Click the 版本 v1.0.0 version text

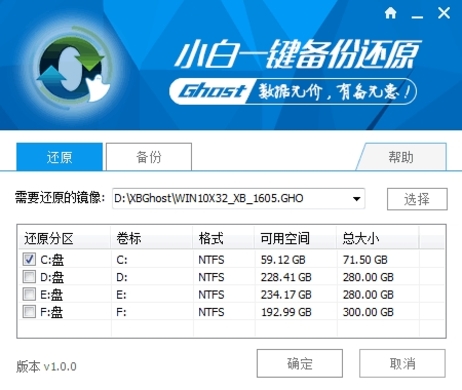point(46,367)
